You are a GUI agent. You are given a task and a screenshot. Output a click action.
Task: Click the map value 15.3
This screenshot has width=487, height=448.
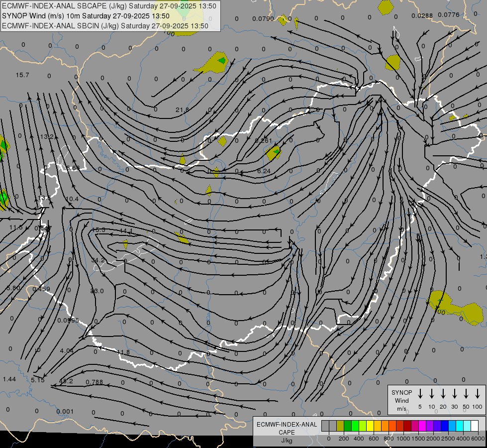[x=98, y=230]
